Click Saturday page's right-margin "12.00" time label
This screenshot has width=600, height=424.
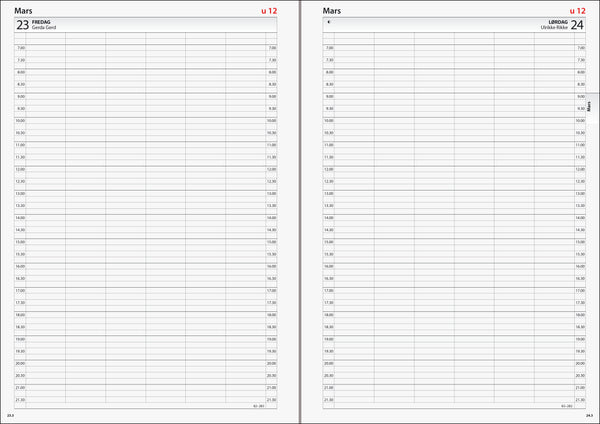(580, 169)
